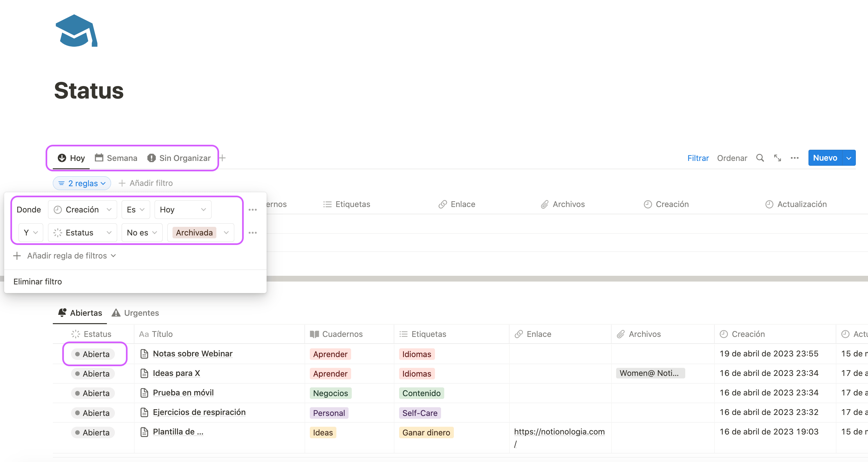Click the search magnifier icon in toolbar
868x462 pixels.
tap(760, 158)
